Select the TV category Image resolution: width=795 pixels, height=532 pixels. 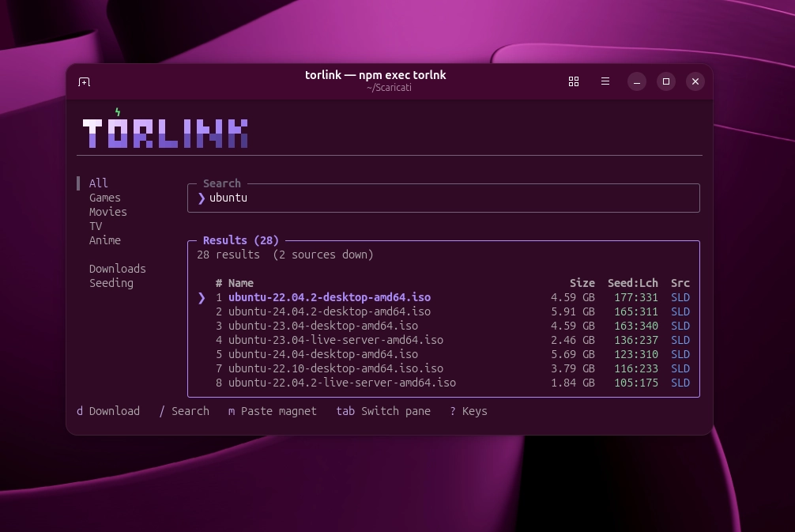[x=96, y=226]
